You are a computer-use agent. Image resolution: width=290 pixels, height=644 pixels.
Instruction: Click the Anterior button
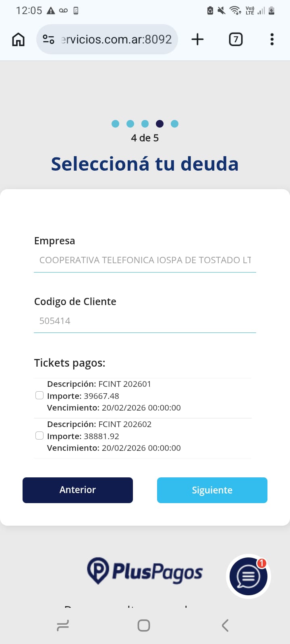pos(78,490)
